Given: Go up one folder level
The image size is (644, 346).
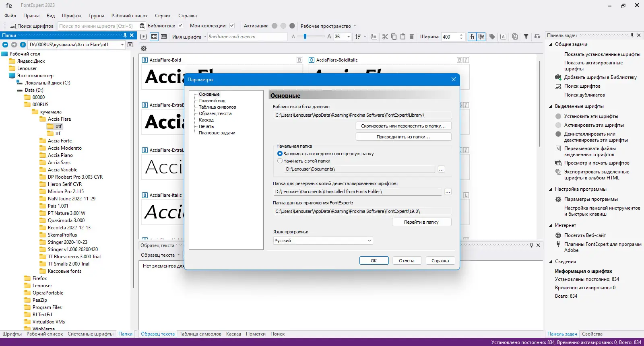Looking at the screenshot, I should 23,45.
